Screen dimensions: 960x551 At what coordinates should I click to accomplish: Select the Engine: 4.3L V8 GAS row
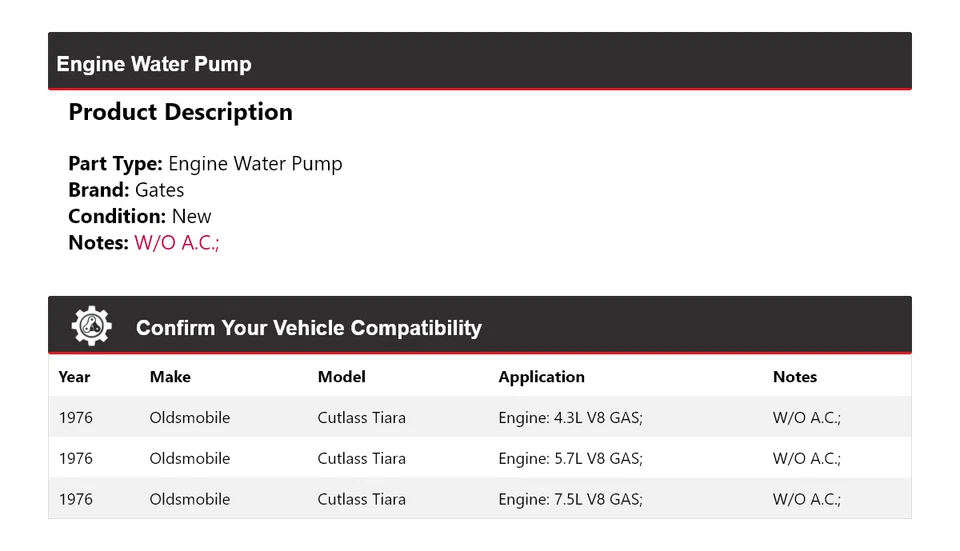pos(570,418)
